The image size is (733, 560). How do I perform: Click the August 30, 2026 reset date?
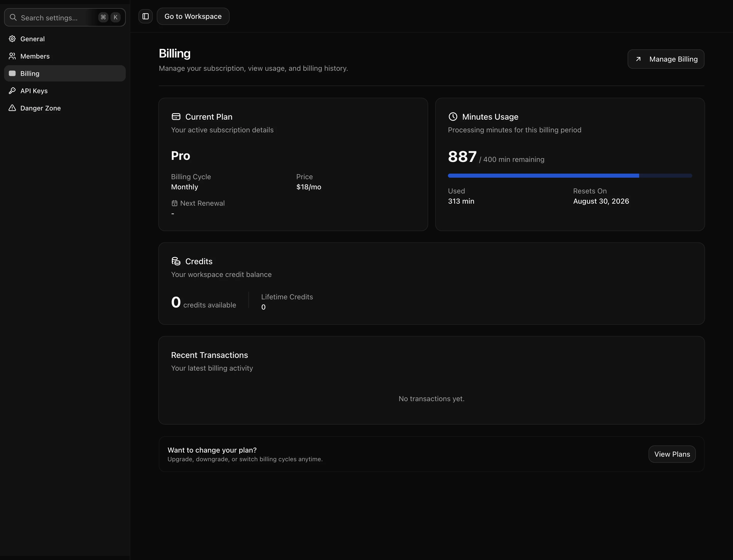601,201
